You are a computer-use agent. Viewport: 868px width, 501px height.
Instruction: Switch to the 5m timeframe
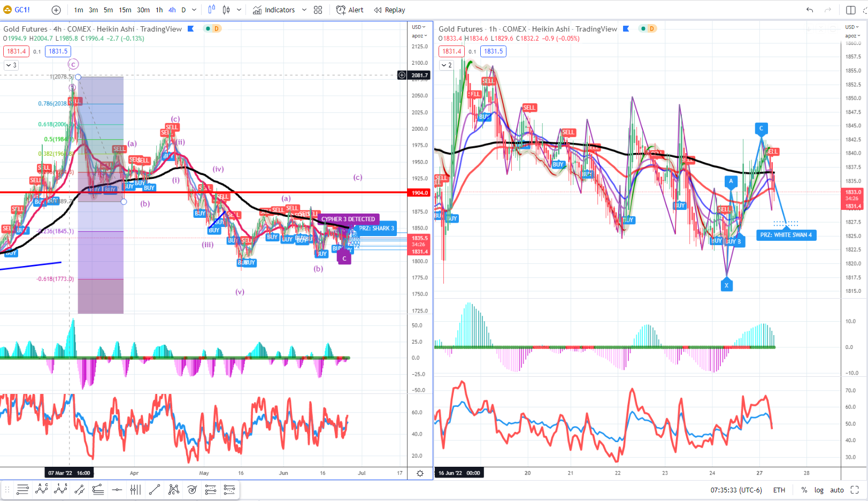click(108, 10)
